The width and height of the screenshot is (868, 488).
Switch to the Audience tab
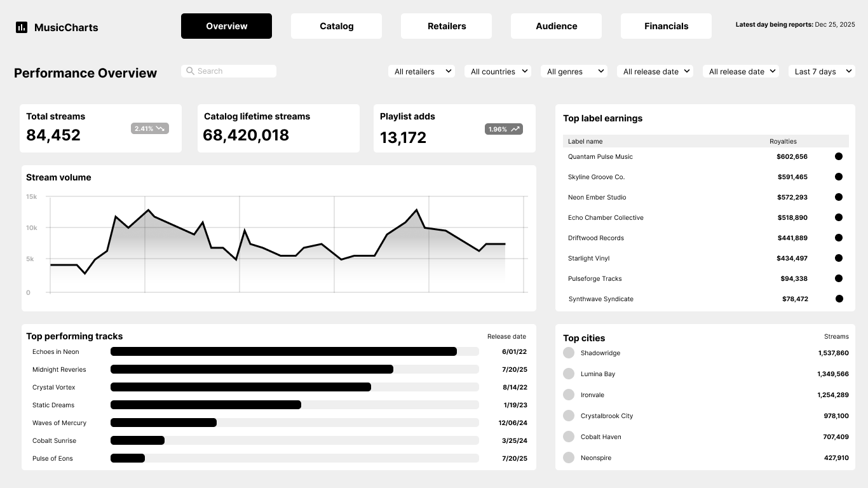556,26
